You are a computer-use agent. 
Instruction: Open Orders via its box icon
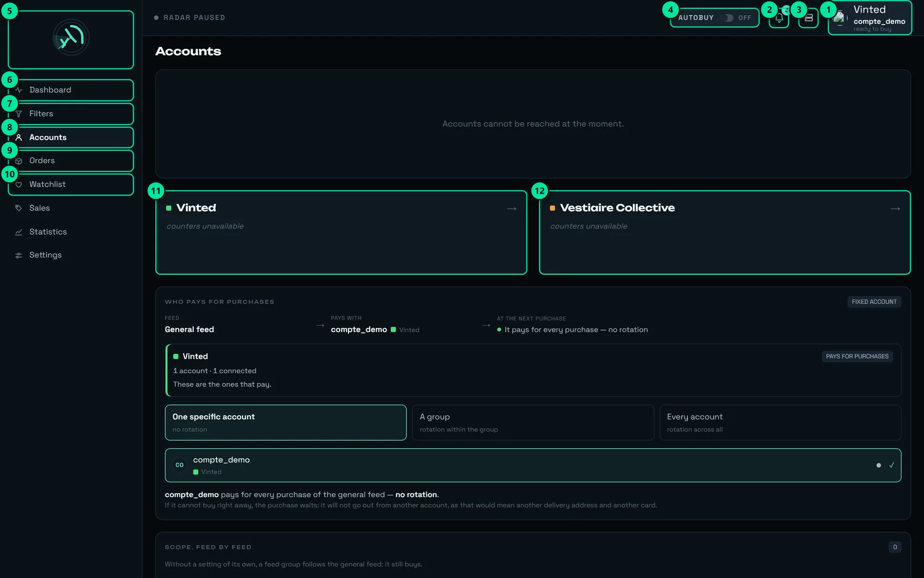pos(19,161)
